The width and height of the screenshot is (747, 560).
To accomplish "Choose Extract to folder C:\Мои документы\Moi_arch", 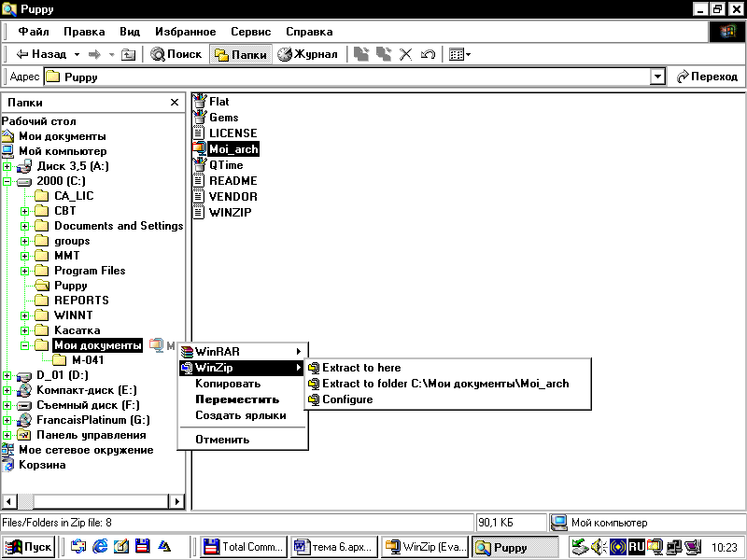I will pos(448,384).
